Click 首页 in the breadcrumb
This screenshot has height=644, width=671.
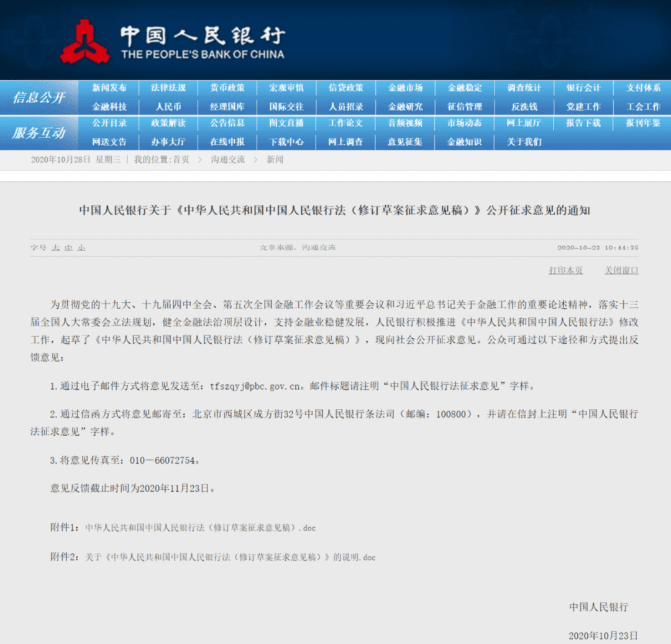[x=181, y=160]
